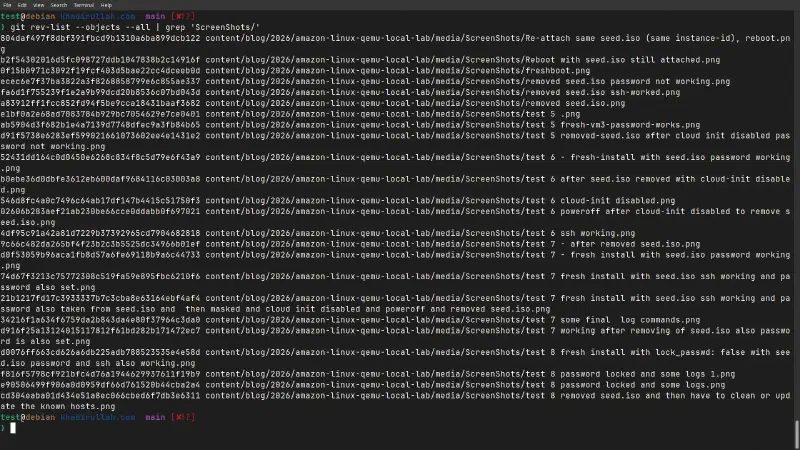
Task: Click the wrapped text 'sword not working.png'
Action: pos(53,146)
